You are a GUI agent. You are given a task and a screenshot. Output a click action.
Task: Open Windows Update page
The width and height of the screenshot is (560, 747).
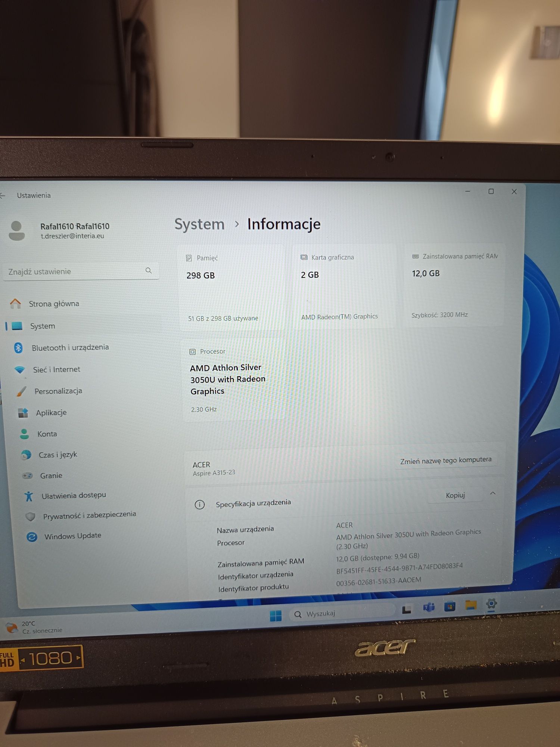(73, 536)
